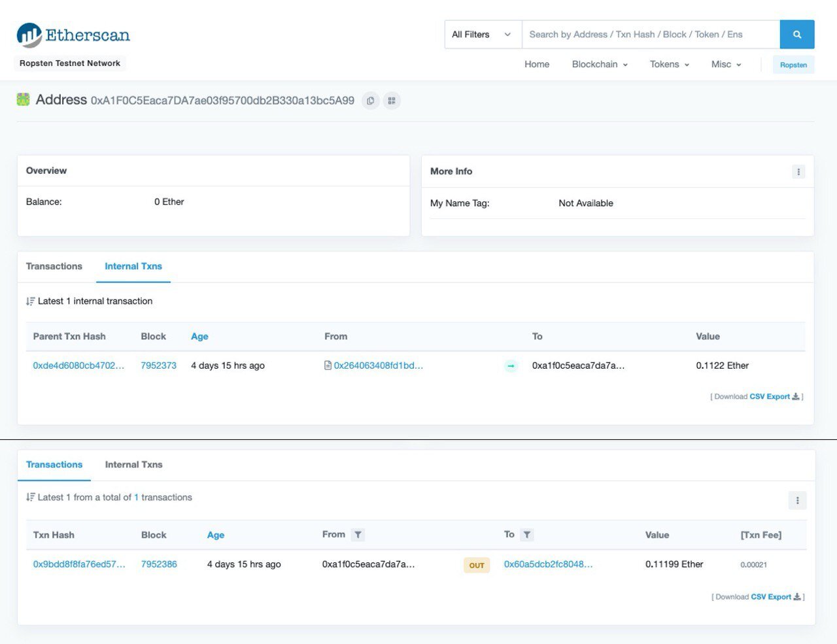Open parent txn hash 0xde4d6080cb4702
Viewport: 837px width, 644px height.
(x=78, y=365)
